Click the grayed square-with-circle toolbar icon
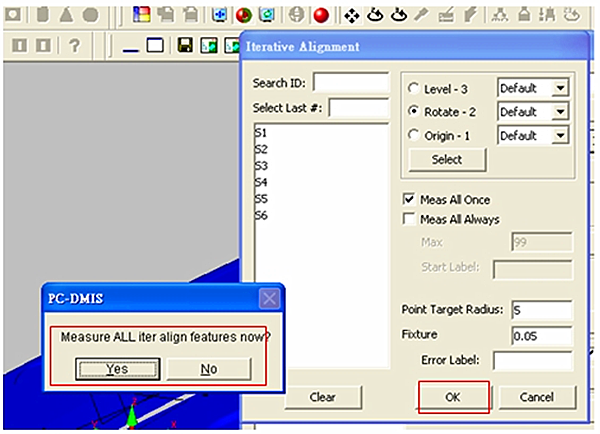 click(x=13, y=15)
